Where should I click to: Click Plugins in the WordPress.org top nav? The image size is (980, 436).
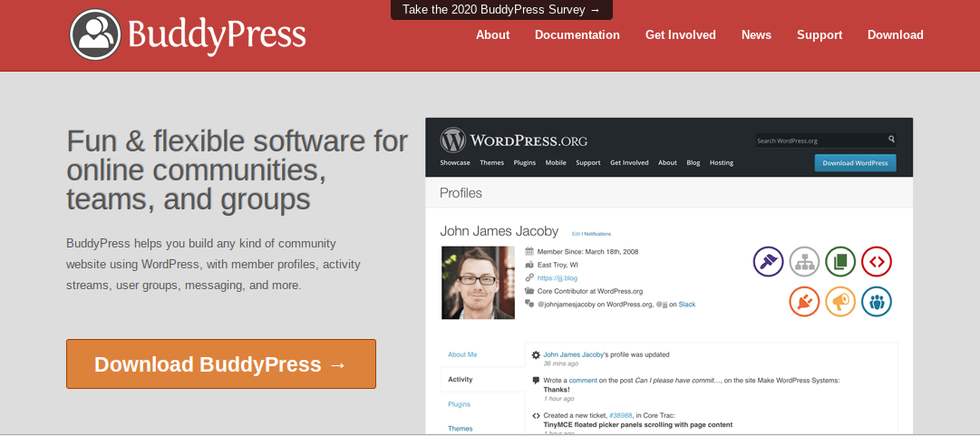tap(524, 162)
